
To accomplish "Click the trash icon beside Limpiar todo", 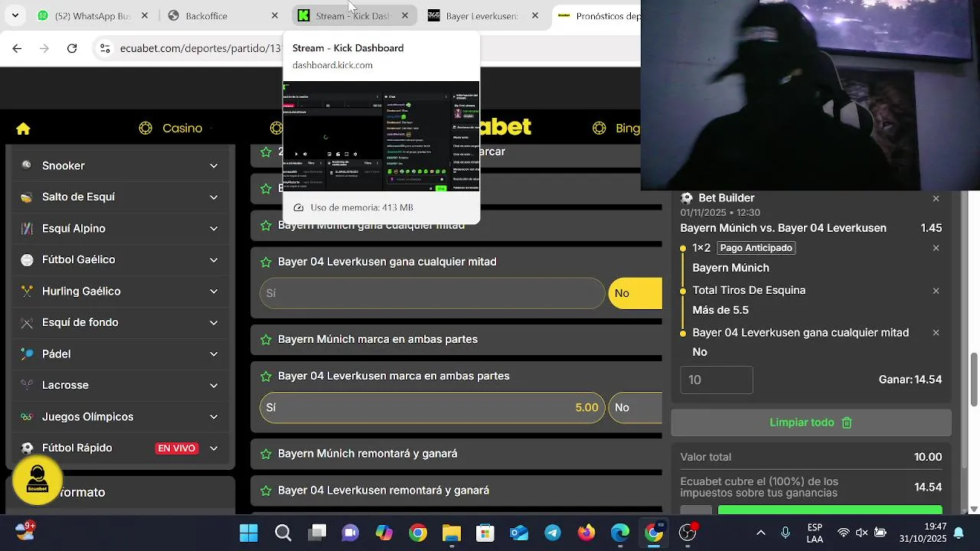I will [847, 422].
